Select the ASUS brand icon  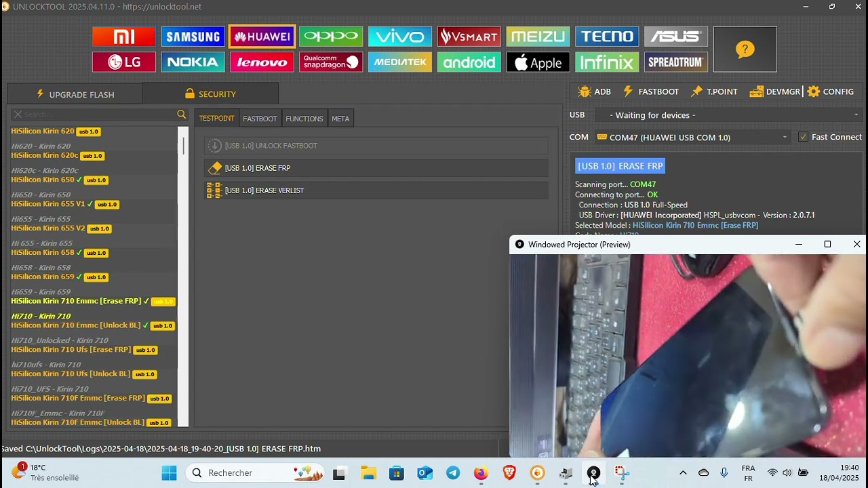(676, 37)
